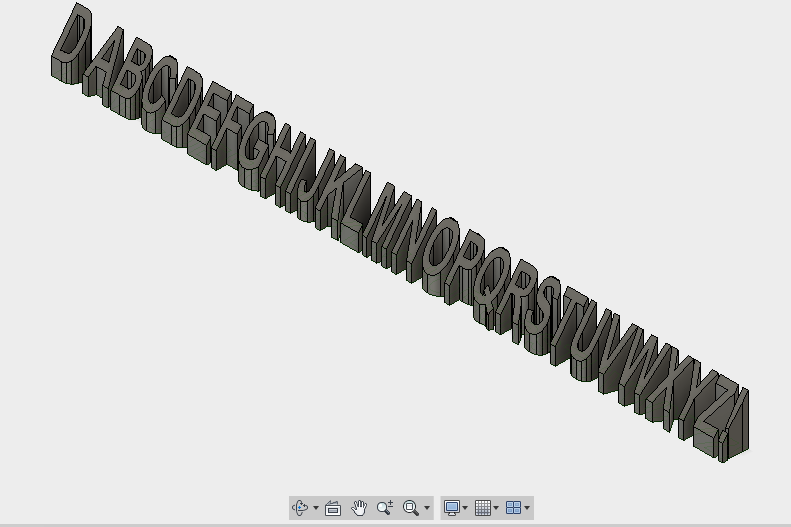This screenshot has height=527, width=791.
Task: Expand the Viewports dropdown arrow
Action: (x=527, y=508)
